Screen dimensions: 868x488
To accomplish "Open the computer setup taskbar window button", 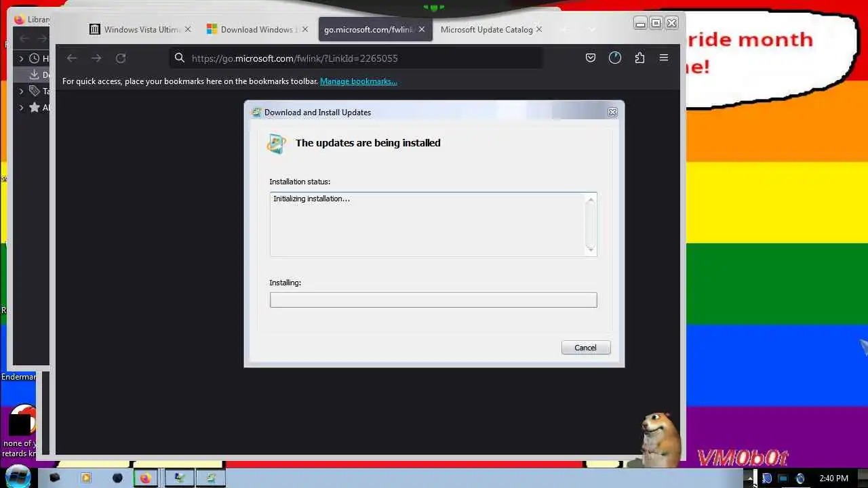I will point(179,478).
